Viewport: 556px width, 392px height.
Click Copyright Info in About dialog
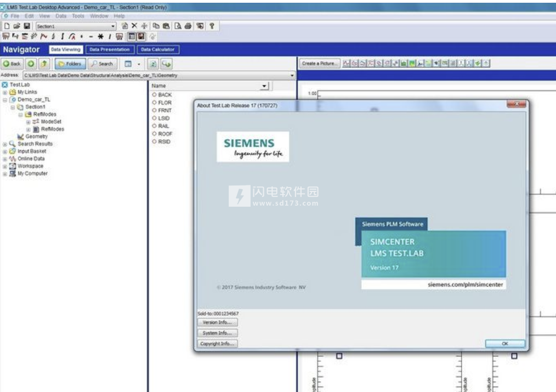pos(217,344)
